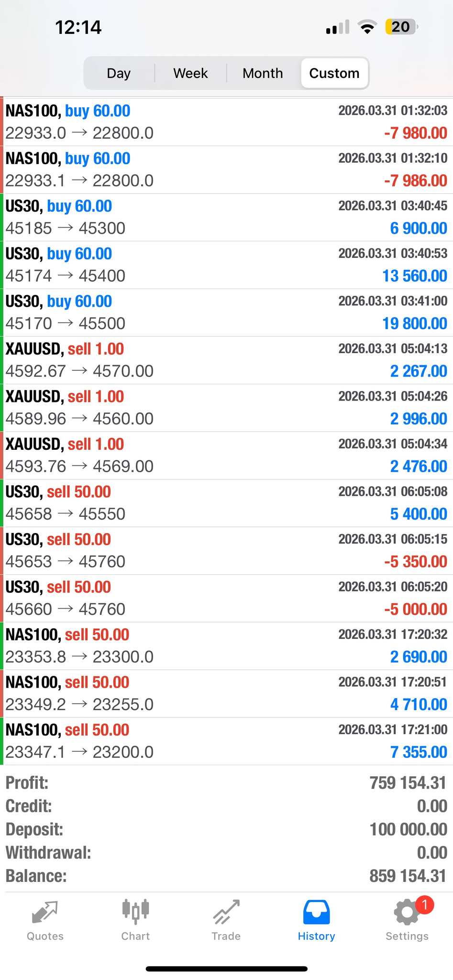Switch history period to Week
This screenshot has width=453, height=980.
pyautogui.click(x=190, y=73)
